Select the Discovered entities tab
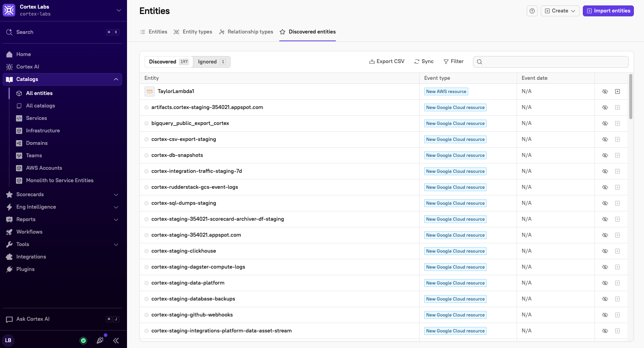 coord(308,32)
